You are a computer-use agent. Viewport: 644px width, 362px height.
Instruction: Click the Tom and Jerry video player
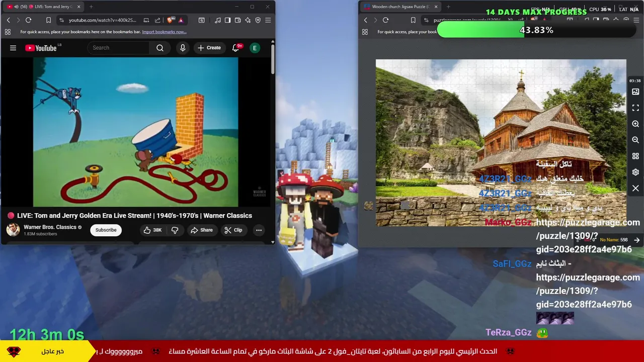click(136, 132)
